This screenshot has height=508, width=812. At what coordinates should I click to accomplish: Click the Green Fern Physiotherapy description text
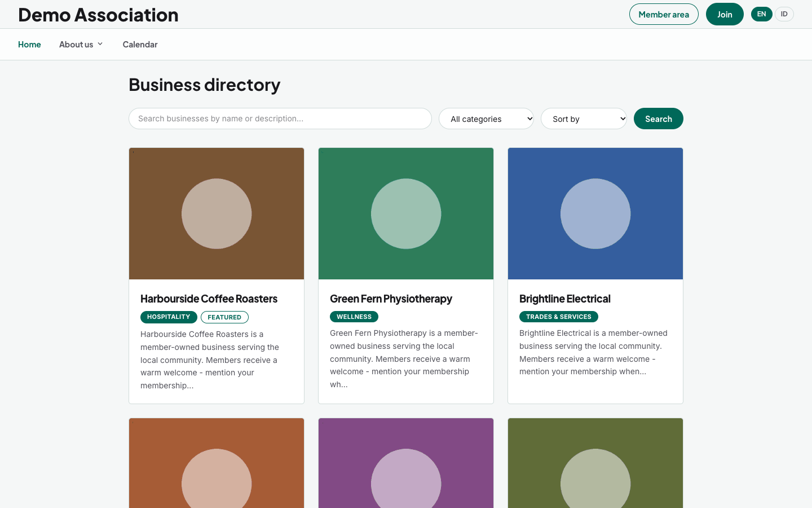pos(404,358)
